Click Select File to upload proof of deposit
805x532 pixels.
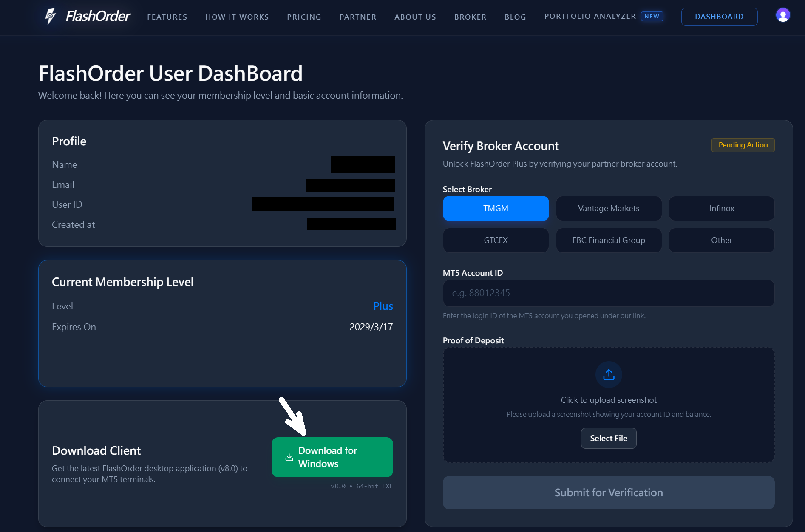(608, 438)
